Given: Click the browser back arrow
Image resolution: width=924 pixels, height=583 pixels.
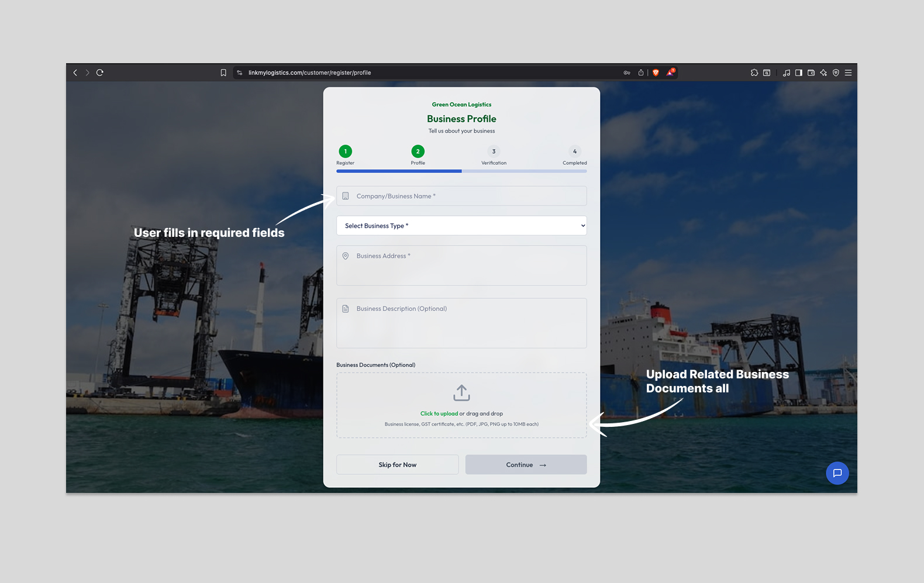Looking at the screenshot, I should [x=75, y=73].
